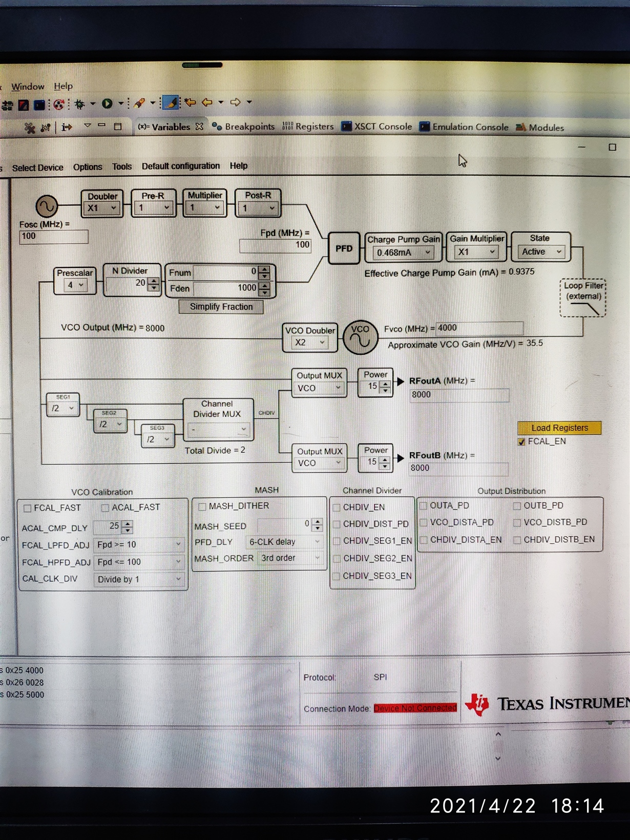630x840 pixels.
Task: Enable the FCAL_FAST checkbox
Action: click(28, 508)
